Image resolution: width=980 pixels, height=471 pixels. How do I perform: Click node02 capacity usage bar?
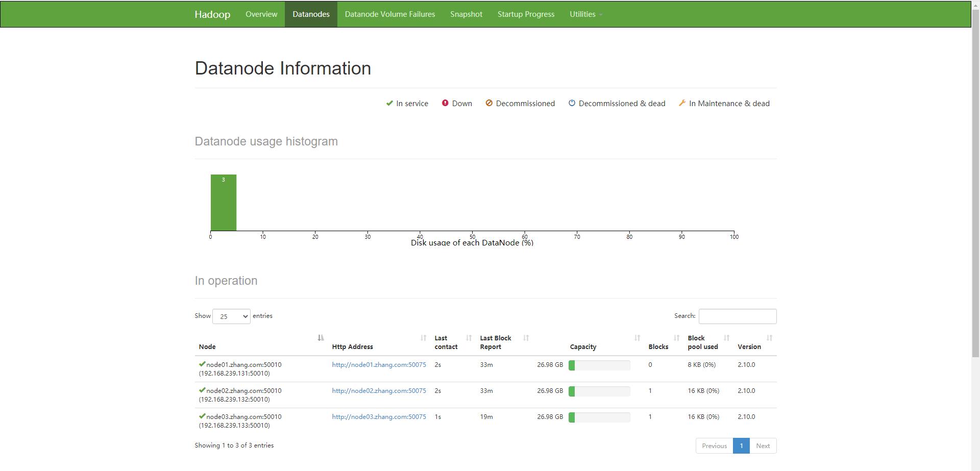[599, 391]
